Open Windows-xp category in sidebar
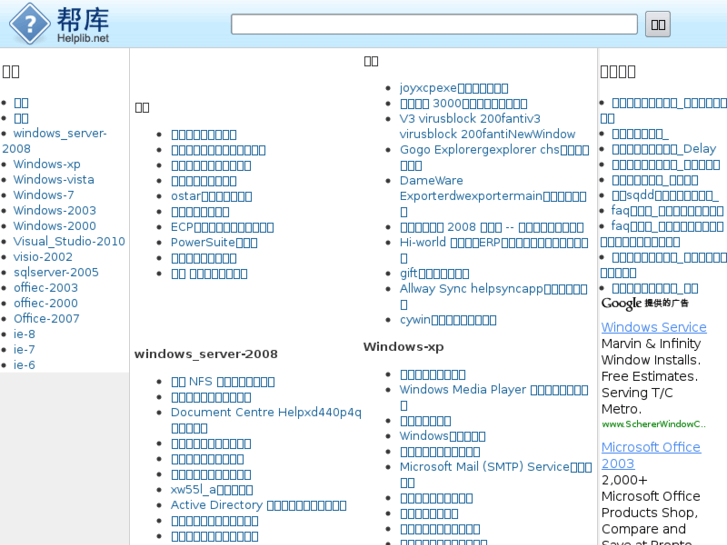Image resolution: width=727 pixels, height=545 pixels. coord(47,164)
